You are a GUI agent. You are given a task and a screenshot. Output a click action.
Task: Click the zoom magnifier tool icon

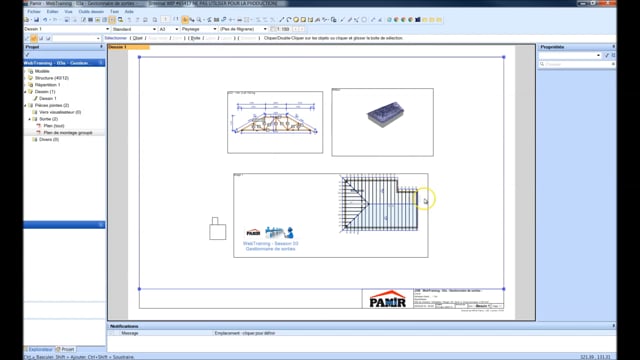coord(199,20)
